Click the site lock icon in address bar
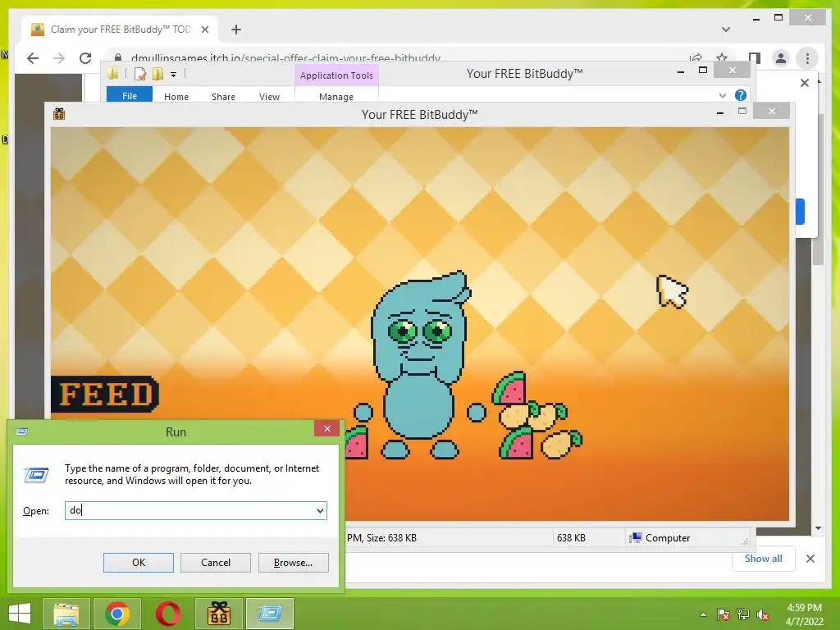Viewport: 840px width, 630px height. tap(118, 58)
